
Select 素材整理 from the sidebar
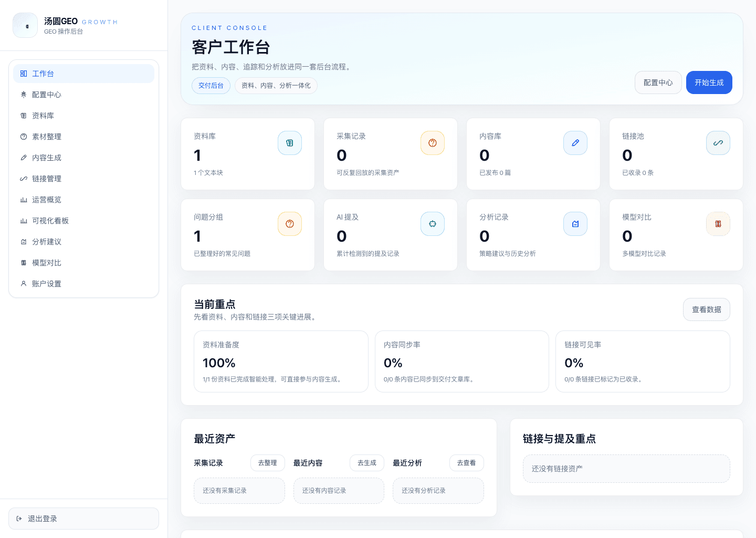[46, 137]
